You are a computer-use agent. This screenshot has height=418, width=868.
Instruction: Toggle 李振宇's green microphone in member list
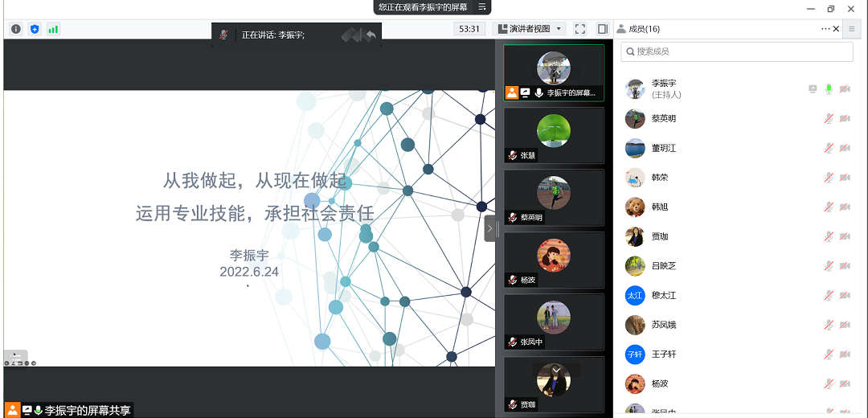pyautogui.click(x=829, y=89)
